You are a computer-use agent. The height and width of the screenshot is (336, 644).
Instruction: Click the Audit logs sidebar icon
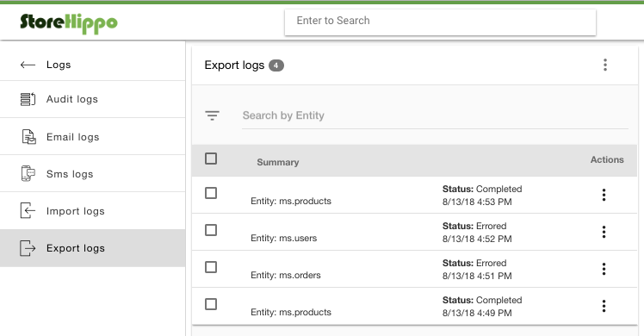28,99
